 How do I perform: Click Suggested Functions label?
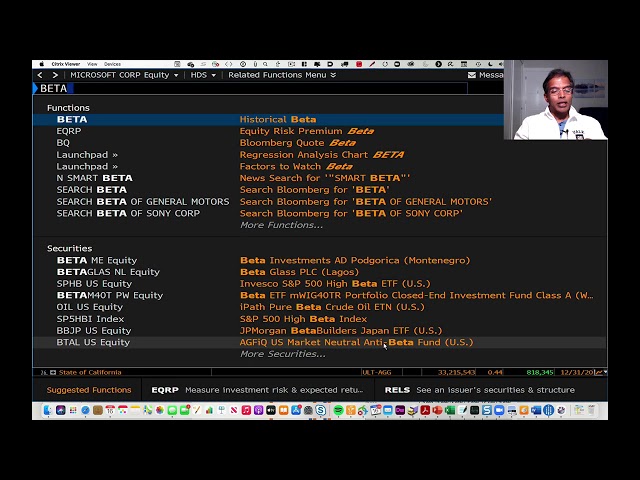(89, 390)
